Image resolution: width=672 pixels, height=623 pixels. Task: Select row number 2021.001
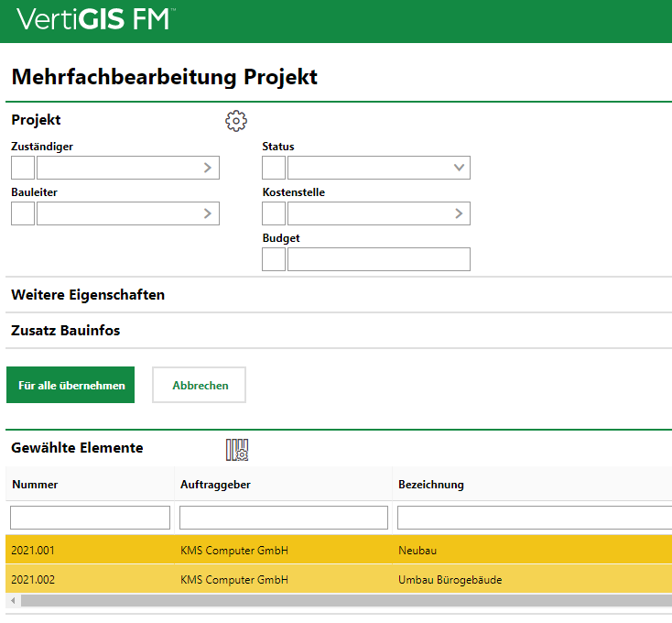click(33, 551)
